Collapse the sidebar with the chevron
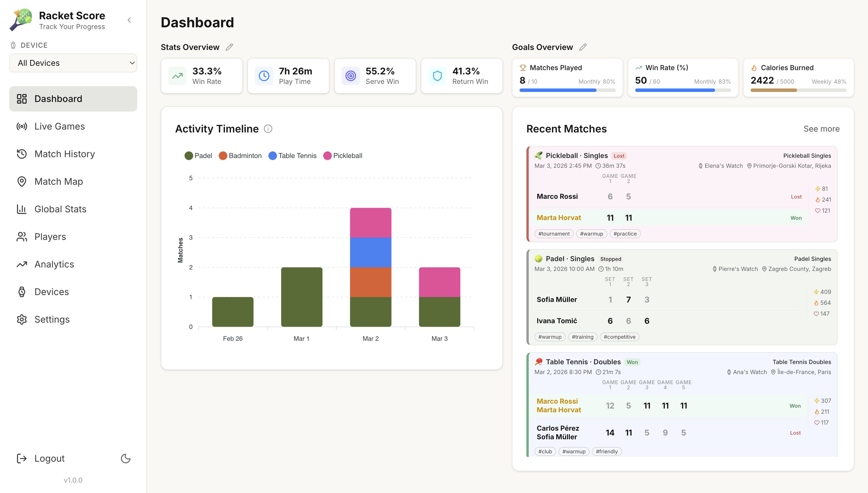This screenshot has width=868, height=493. coord(129,20)
